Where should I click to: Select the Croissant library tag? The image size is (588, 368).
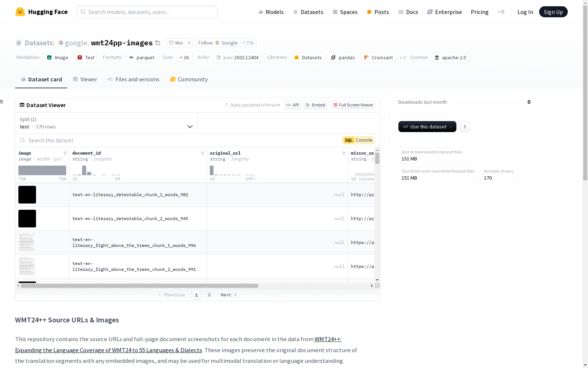coord(379,57)
